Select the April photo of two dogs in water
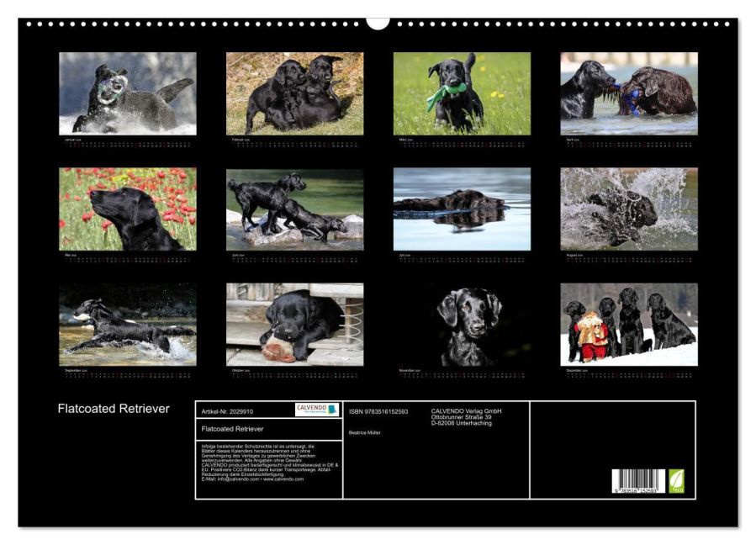This screenshot has width=756, height=545. 629,93
